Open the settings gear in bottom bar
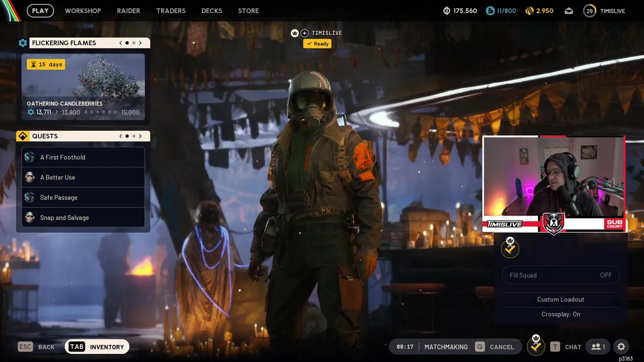This screenshot has height=362, width=644. pos(621,347)
